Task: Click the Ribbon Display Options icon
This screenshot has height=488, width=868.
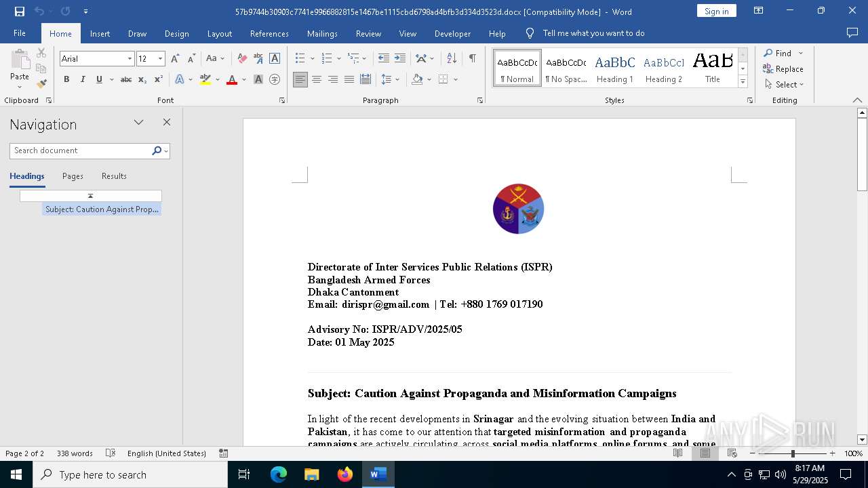Action: 759,11
